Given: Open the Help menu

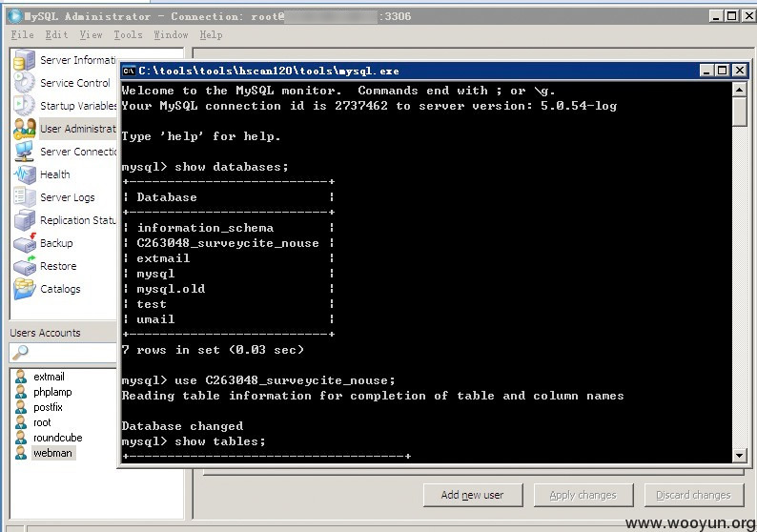Looking at the screenshot, I should click(x=211, y=34).
